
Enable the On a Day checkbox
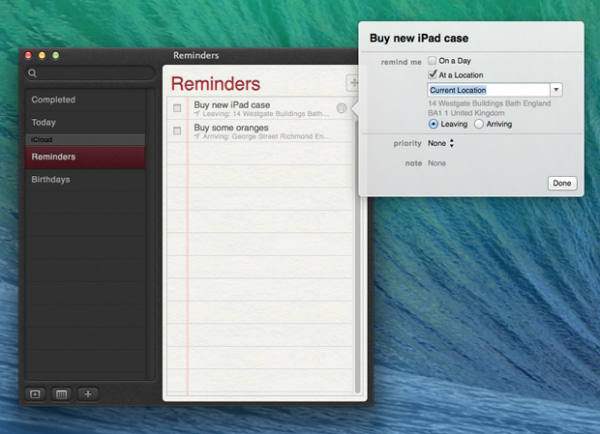click(432, 60)
